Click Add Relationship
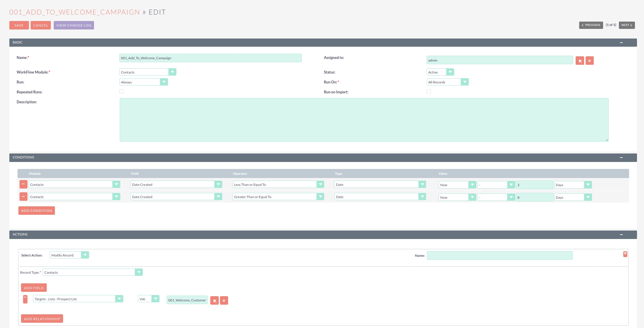Viewport: 644px width, 328px height. click(42, 319)
